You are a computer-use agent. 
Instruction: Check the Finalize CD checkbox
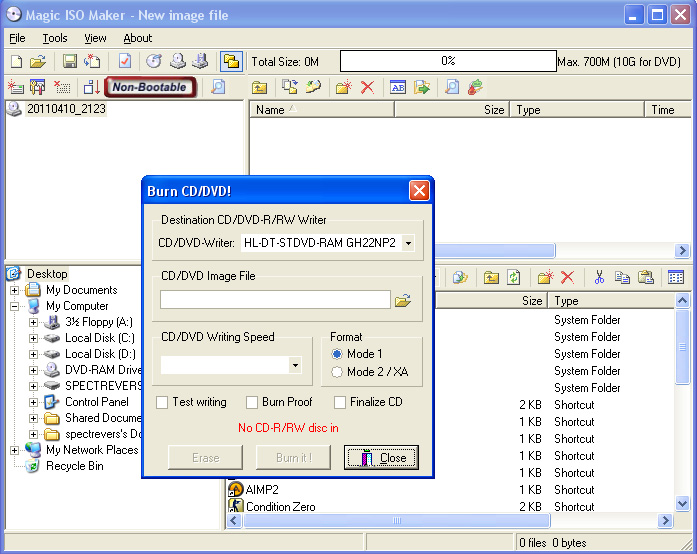coord(340,402)
